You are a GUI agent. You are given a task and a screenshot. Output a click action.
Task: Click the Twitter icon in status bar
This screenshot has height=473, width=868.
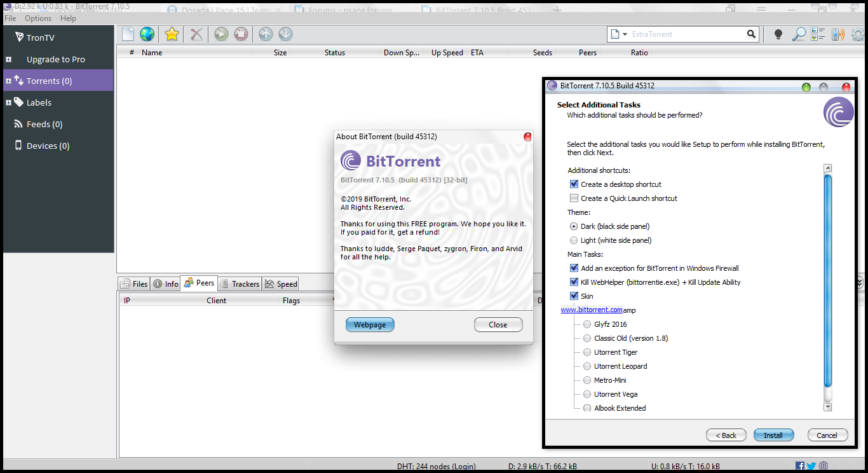coord(811,466)
